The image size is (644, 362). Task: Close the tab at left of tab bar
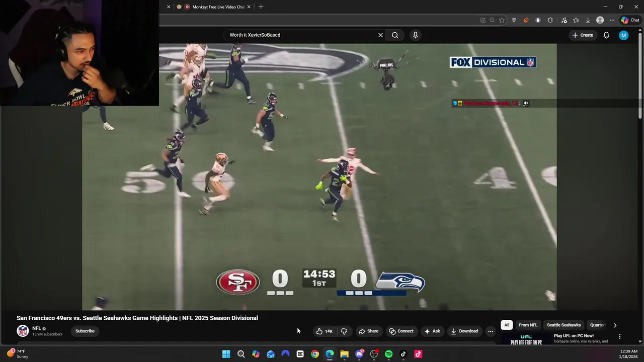[169, 7]
